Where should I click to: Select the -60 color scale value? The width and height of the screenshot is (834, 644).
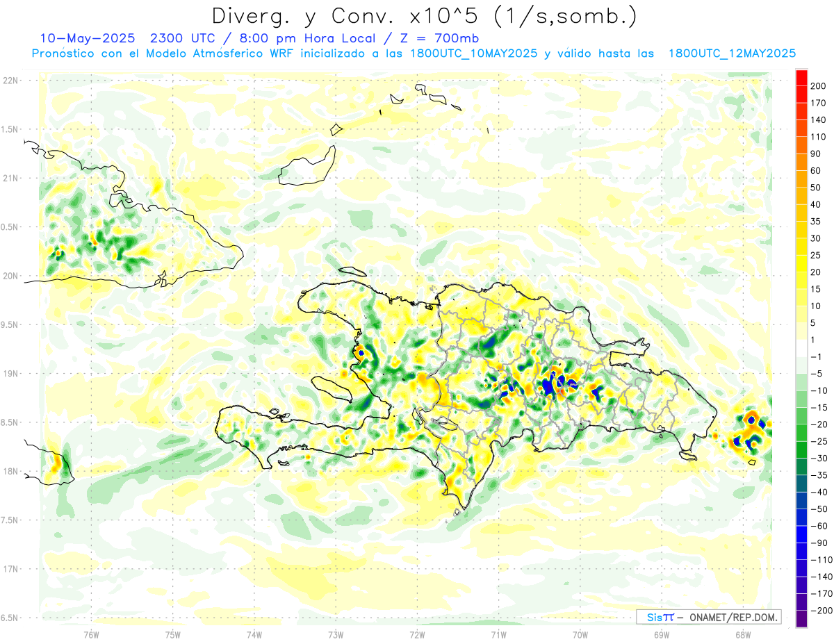point(819,525)
